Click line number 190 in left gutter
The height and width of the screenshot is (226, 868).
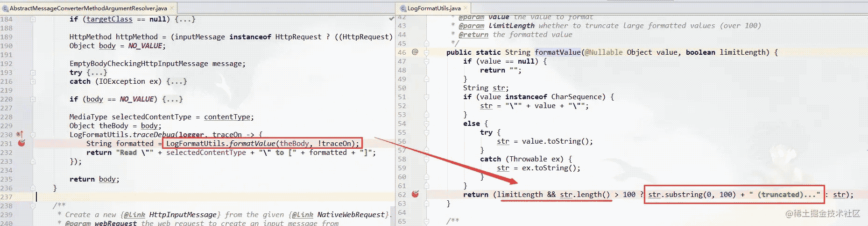click(7, 46)
